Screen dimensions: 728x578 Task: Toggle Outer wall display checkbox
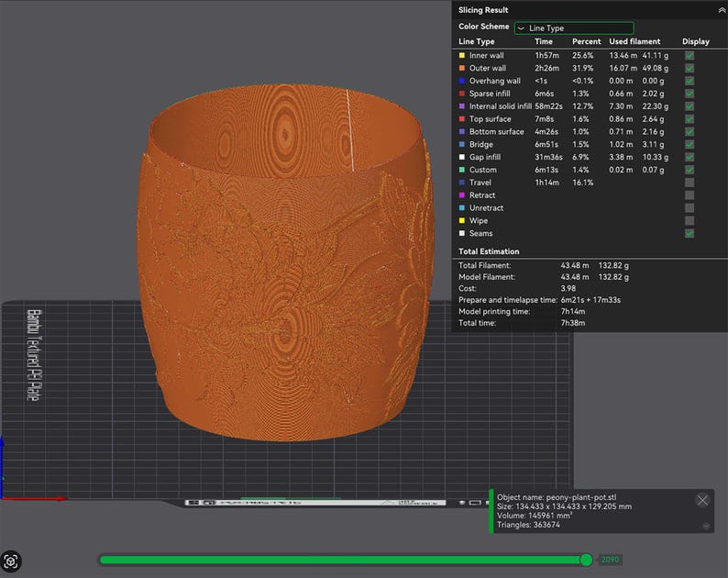[689, 68]
